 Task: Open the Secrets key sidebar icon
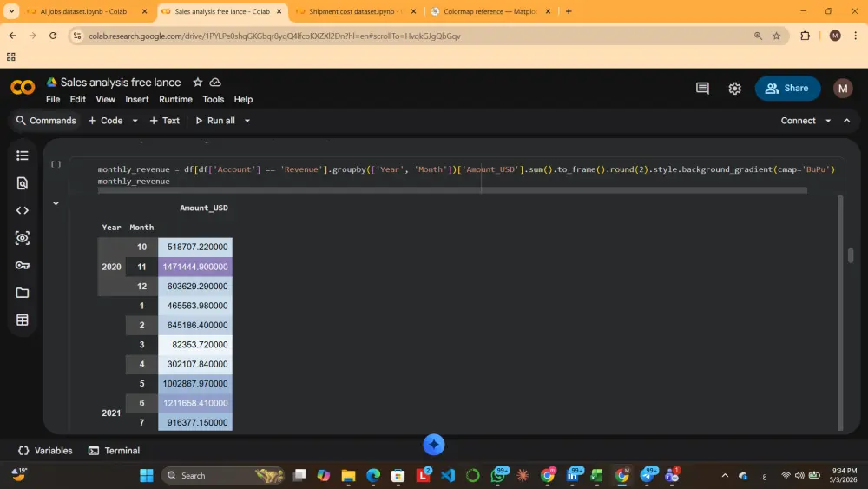pos(23,265)
